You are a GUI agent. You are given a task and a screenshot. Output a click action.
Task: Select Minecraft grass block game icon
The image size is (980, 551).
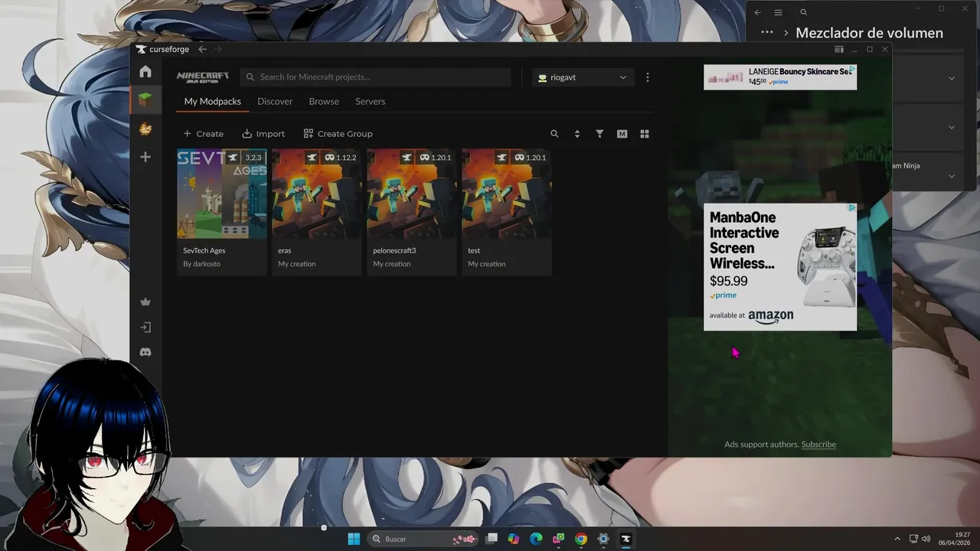[x=145, y=99]
